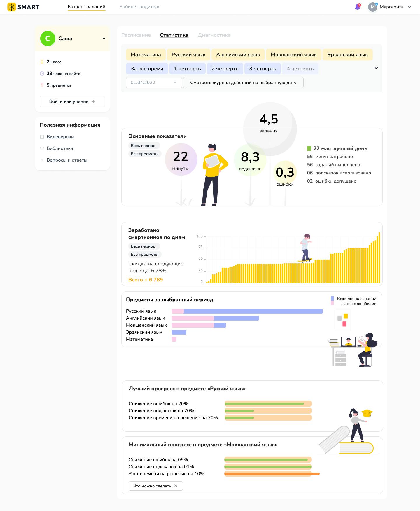This screenshot has width=420, height=511.
Task: Click Маргарита's profile avatar
Action: pyautogui.click(x=373, y=7)
